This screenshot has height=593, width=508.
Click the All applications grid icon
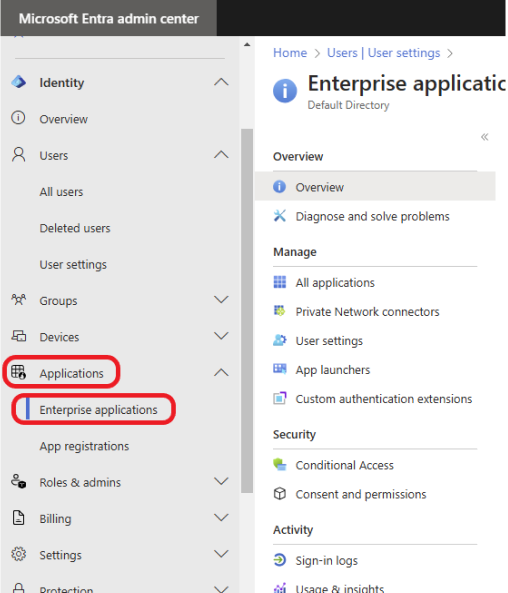coord(280,282)
